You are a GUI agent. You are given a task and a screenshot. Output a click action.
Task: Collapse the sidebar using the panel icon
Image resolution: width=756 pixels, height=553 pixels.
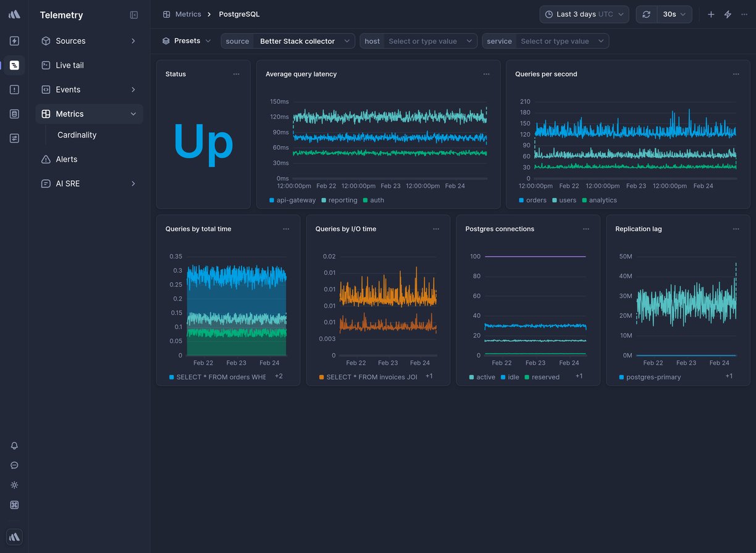[134, 15]
